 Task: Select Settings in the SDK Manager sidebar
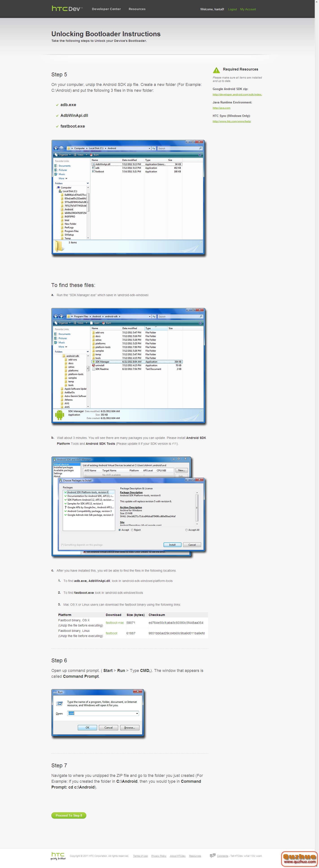point(58,473)
